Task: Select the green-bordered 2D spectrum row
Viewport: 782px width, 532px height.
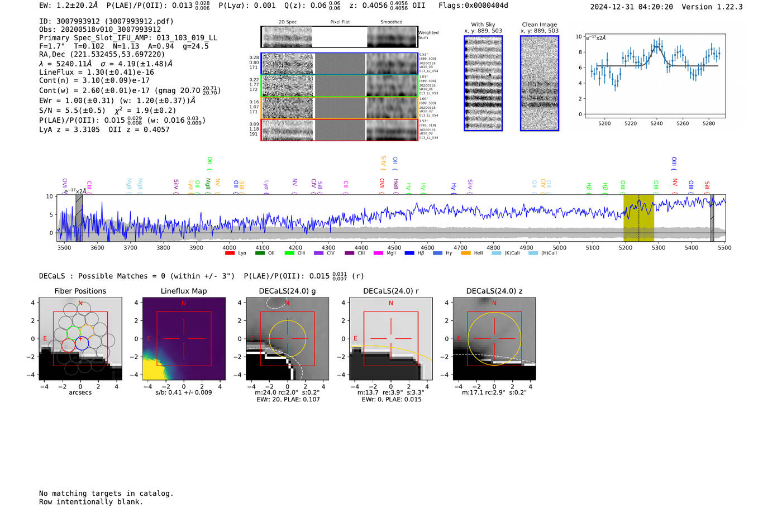Action: click(340, 86)
